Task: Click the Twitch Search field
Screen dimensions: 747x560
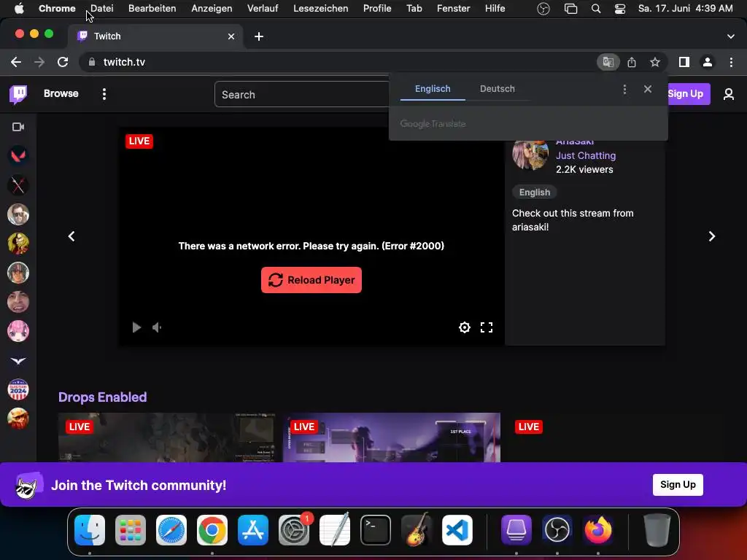Action: pos(302,94)
